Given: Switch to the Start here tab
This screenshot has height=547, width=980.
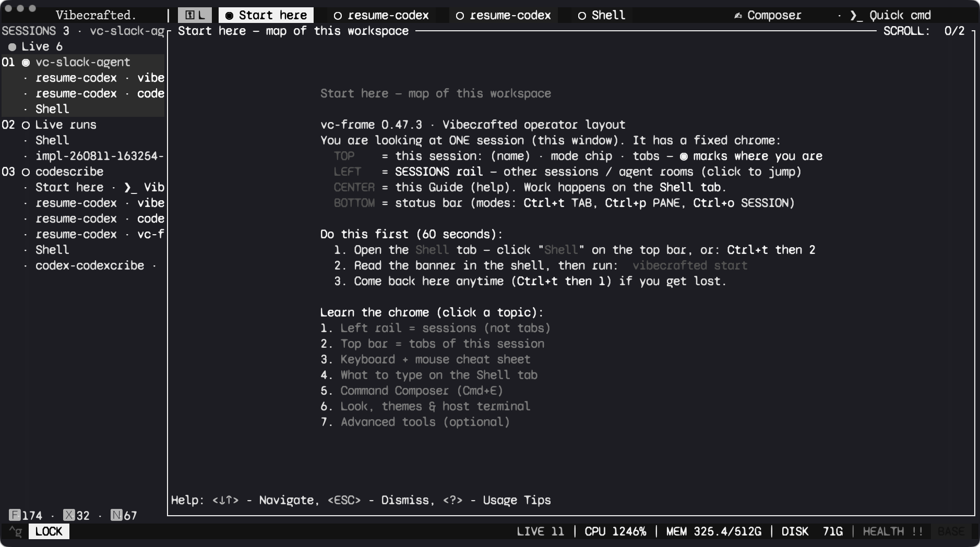Looking at the screenshot, I should click(266, 15).
